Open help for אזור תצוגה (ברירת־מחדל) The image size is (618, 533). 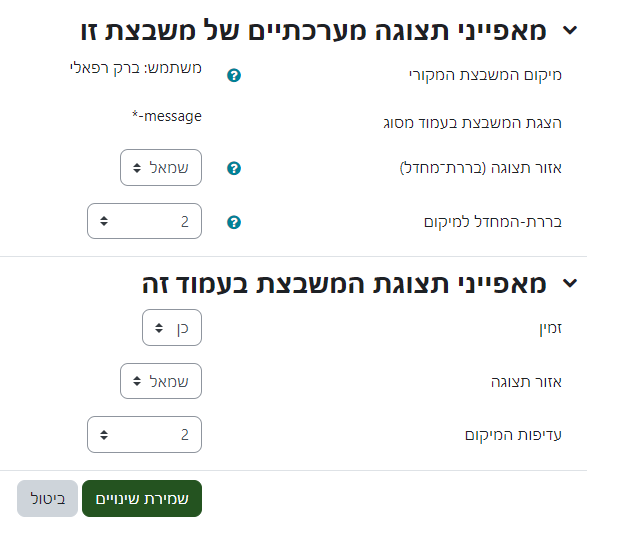(x=234, y=168)
